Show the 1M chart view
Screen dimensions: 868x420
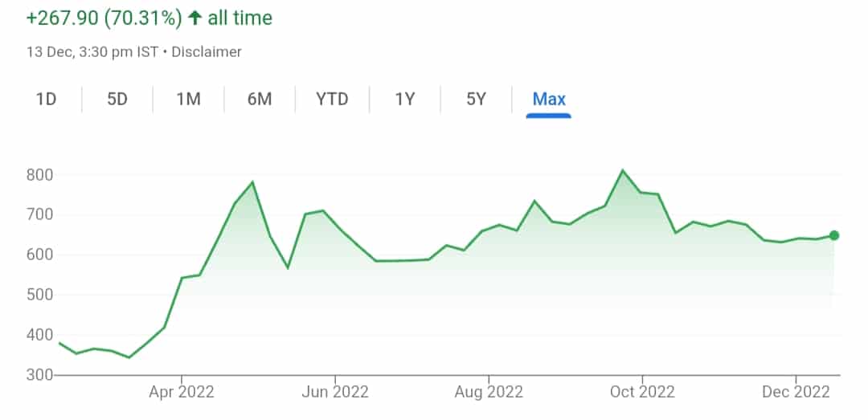tap(188, 100)
